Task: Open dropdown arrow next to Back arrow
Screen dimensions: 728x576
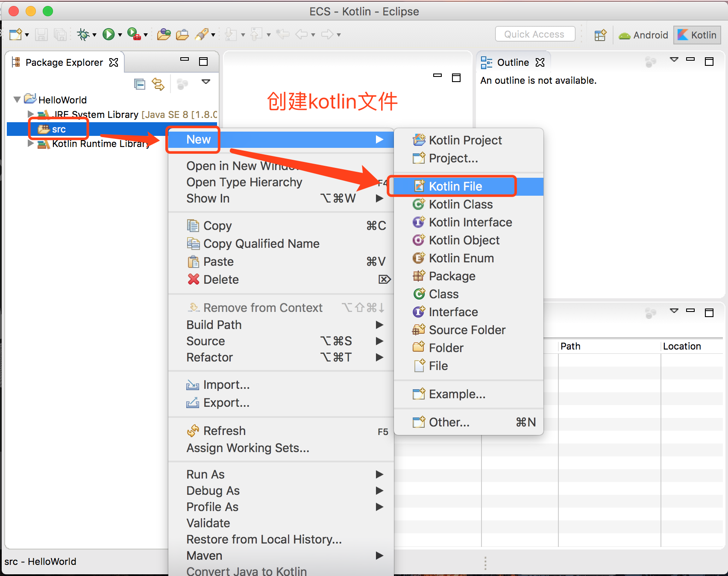Action: tap(313, 35)
